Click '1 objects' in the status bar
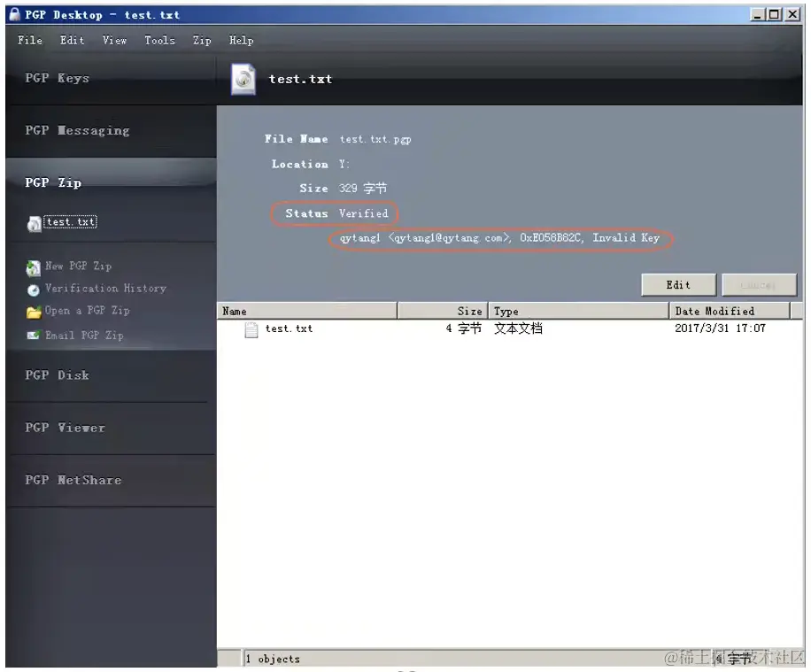Viewport: 811px width, 672px height. pos(273,659)
